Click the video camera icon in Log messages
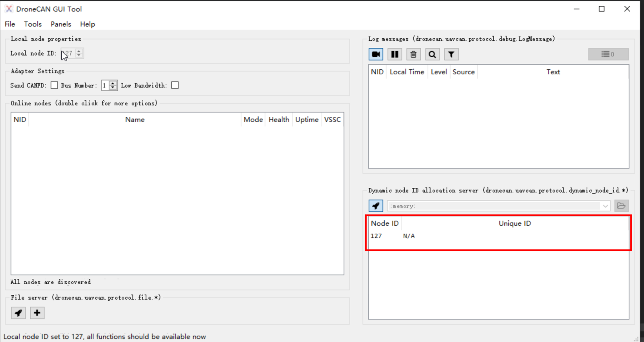 pyautogui.click(x=376, y=54)
